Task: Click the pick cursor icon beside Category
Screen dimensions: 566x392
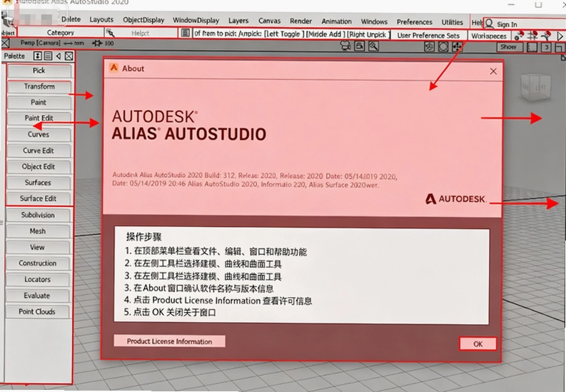Action: pyautogui.click(x=110, y=33)
